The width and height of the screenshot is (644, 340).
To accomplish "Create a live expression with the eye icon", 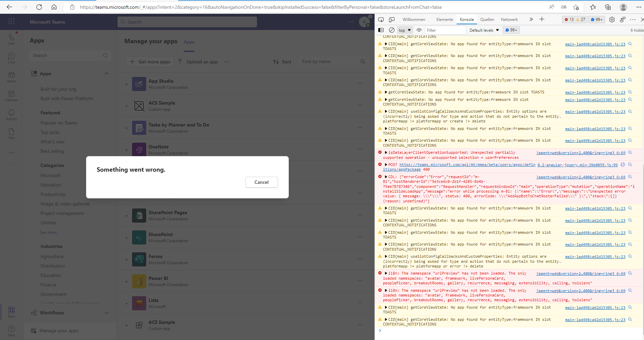I will [419, 30].
